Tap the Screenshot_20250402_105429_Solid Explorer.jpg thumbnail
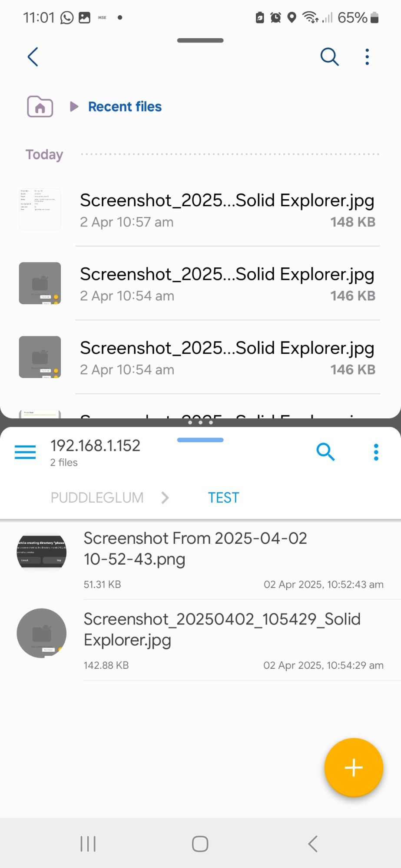This screenshot has width=401, height=868. pos(42,633)
